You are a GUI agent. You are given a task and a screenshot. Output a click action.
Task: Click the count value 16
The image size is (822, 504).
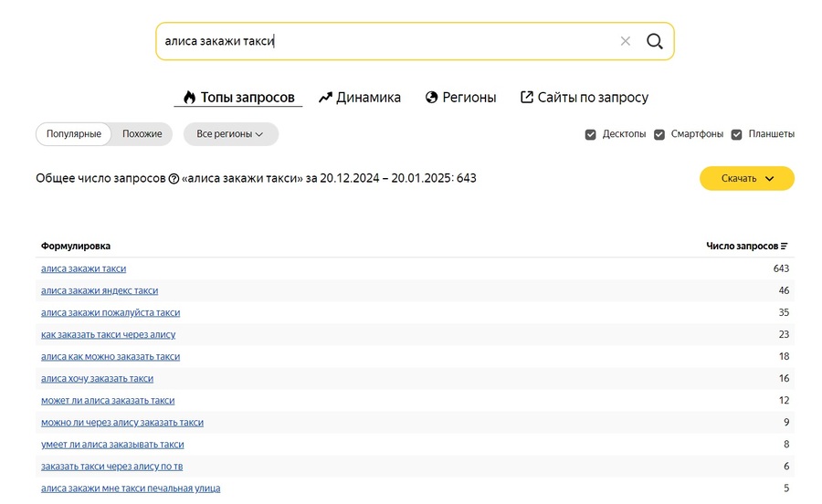pos(784,379)
